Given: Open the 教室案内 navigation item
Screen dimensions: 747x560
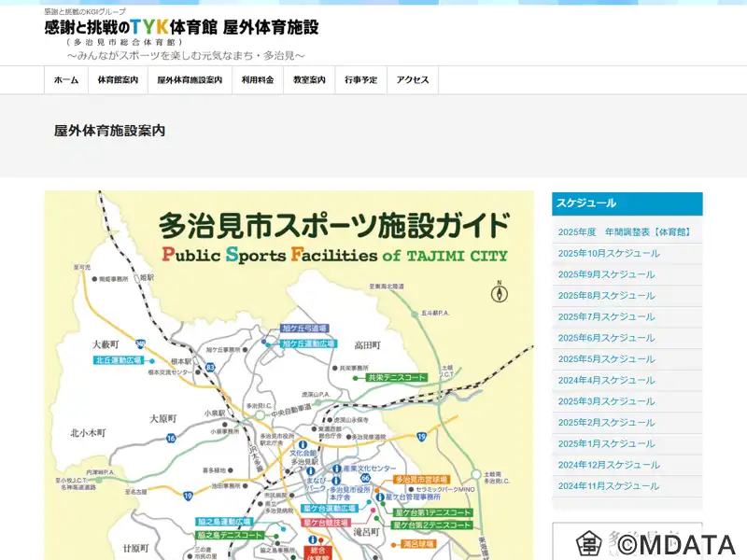Looking at the screenshot, I should 309,80.
